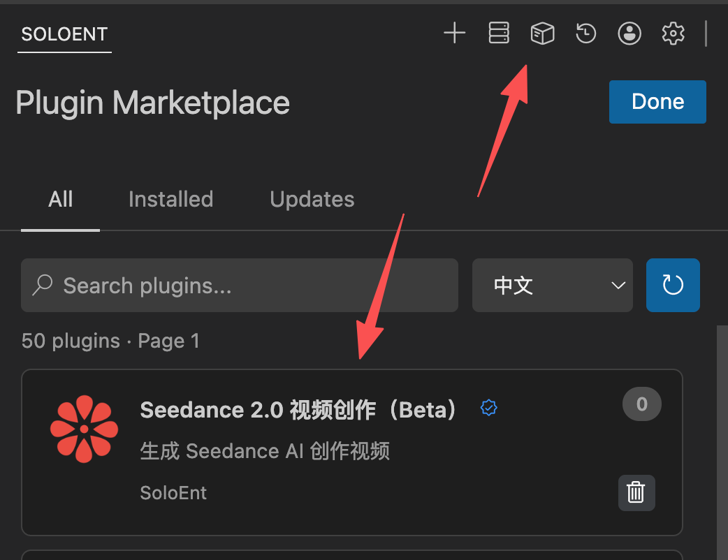Click the verified badge next to Seedance
Image resolution: width=728 pixels, height=560 pixels.
(x=488, y=408)
